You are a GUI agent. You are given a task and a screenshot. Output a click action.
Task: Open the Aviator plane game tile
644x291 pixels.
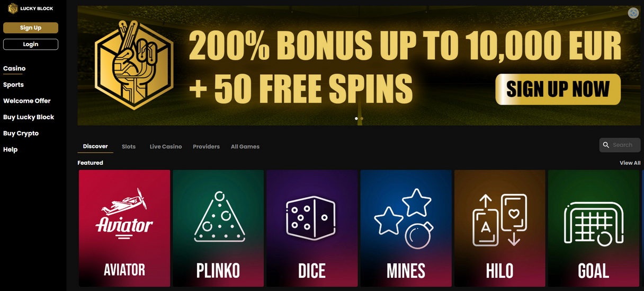tap(124, 228)
